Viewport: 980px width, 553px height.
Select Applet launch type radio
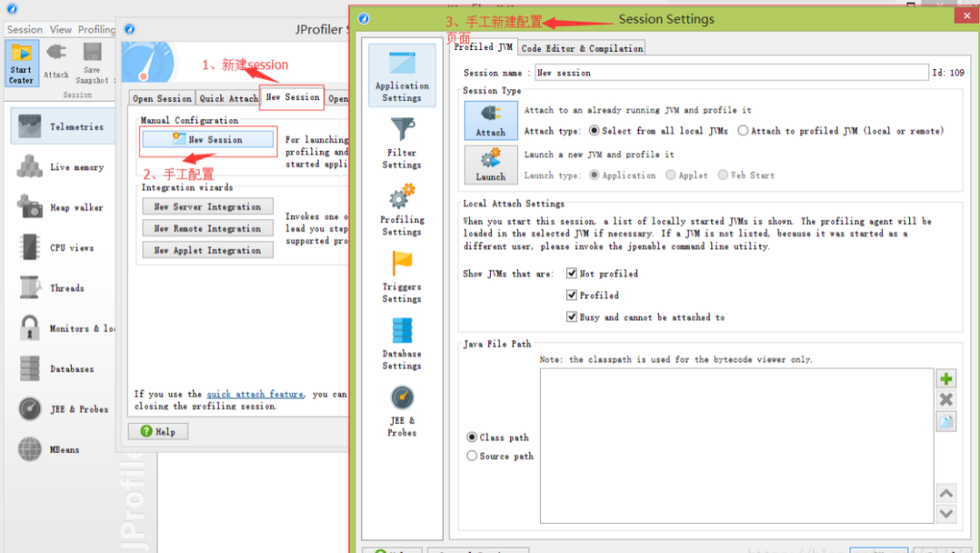(671, 175)
